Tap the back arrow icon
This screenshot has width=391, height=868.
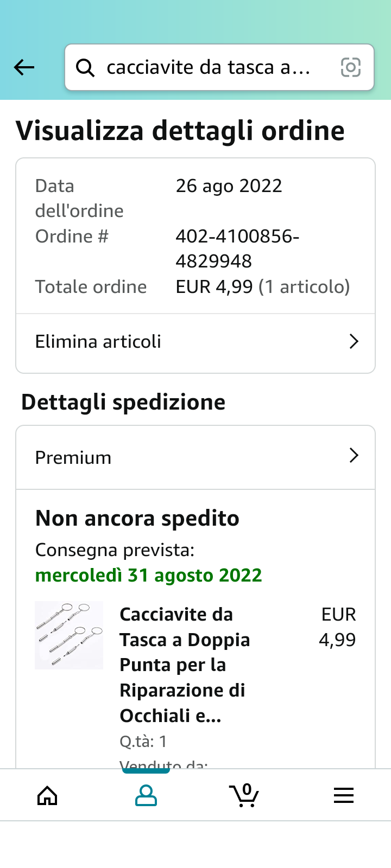pos(24,68)
